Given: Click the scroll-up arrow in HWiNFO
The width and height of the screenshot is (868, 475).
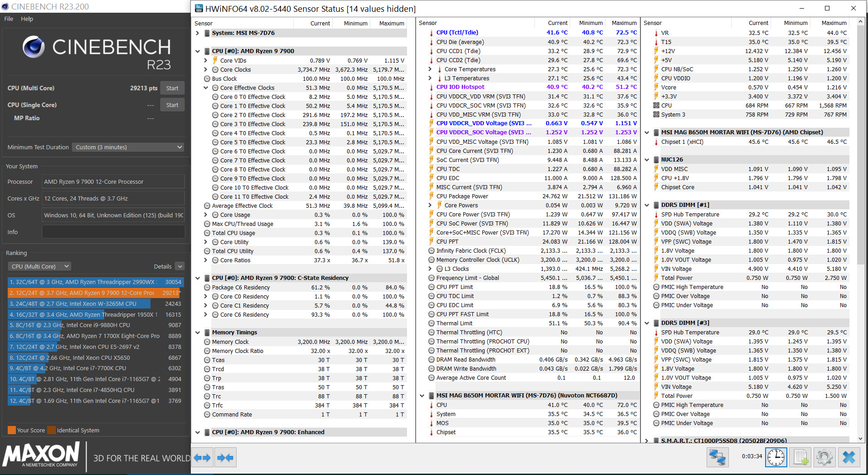Looking at the screenshot, I should point(860,21).
